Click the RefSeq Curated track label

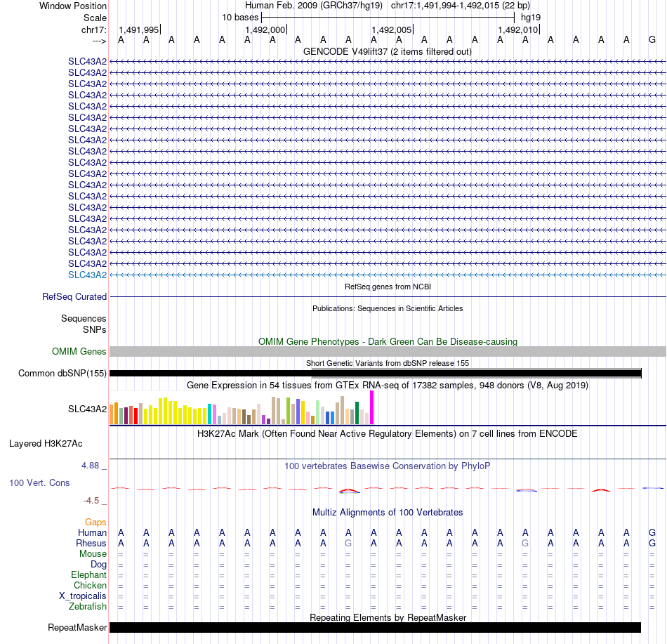(x=74, y=296)
